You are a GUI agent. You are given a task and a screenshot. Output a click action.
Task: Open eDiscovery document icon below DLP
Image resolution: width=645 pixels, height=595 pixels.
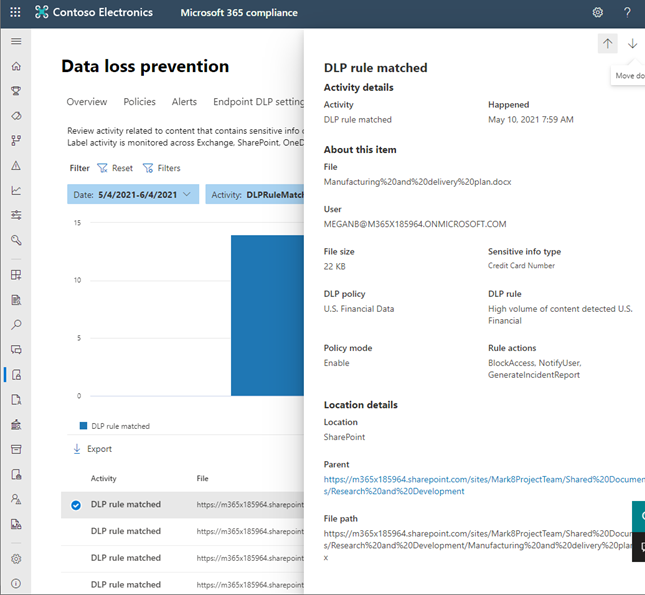point(16,400)
